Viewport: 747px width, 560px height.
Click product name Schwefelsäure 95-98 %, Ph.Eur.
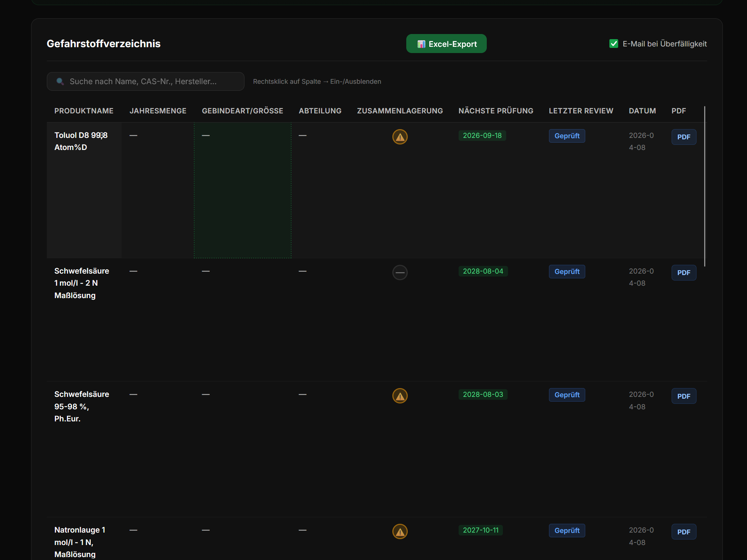click(x=82, y=406)
